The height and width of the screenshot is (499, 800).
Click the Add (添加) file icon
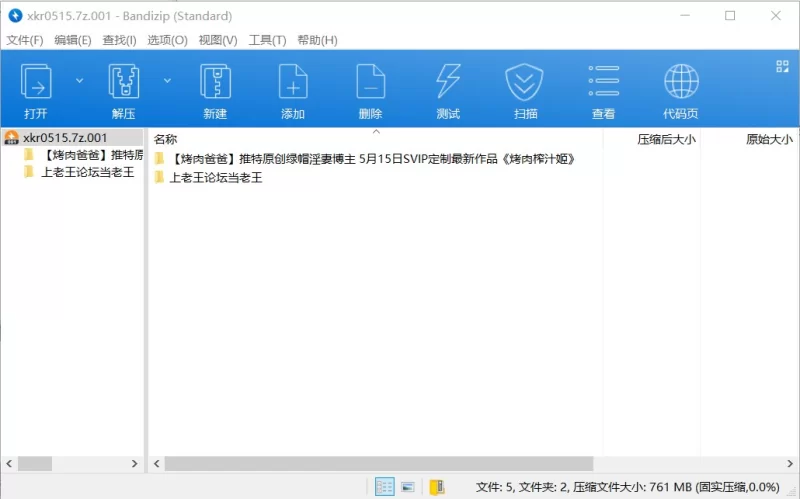[x=293, y=81]
